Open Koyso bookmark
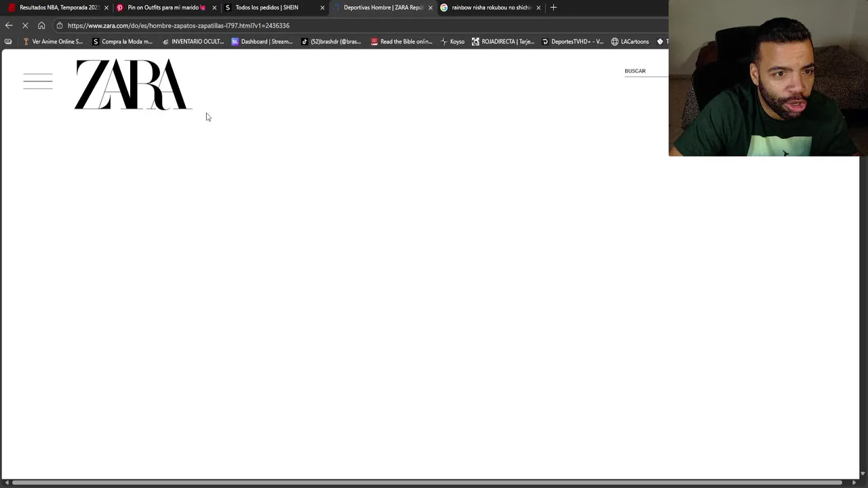 (x=452, y=41)
